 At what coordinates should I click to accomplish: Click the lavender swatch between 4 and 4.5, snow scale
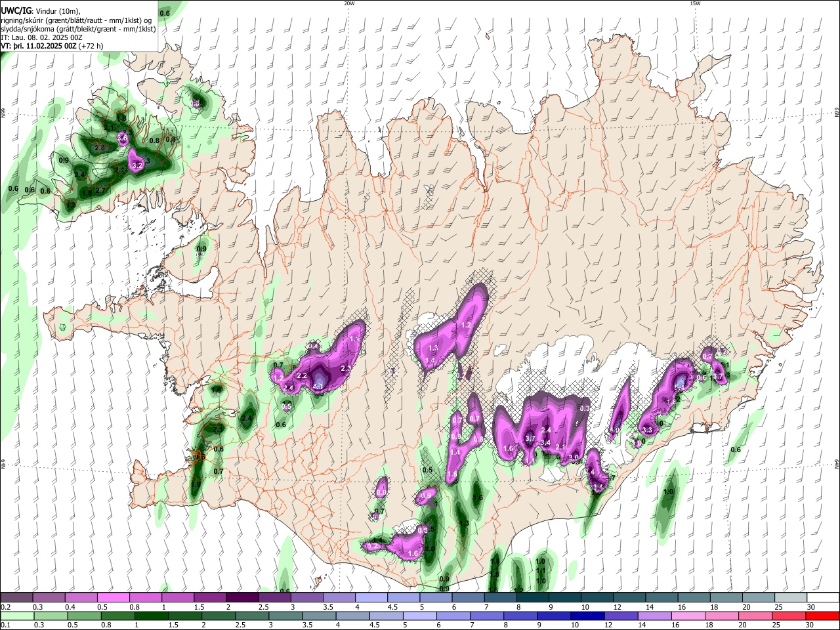click(x=371, y=598)
